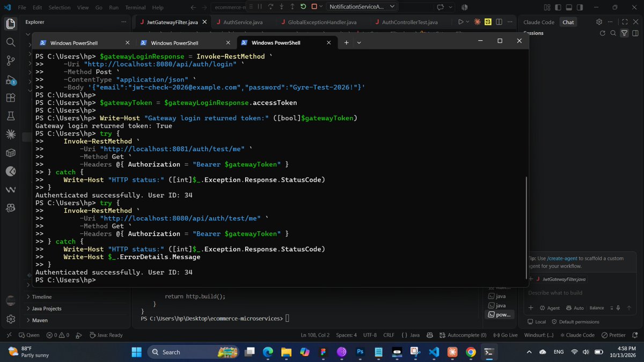Image resolution: width=644 pixels, height=362 pixels.
Task: Select the highlighted pow... terminal in the list
Action: (x=500, y=314)
